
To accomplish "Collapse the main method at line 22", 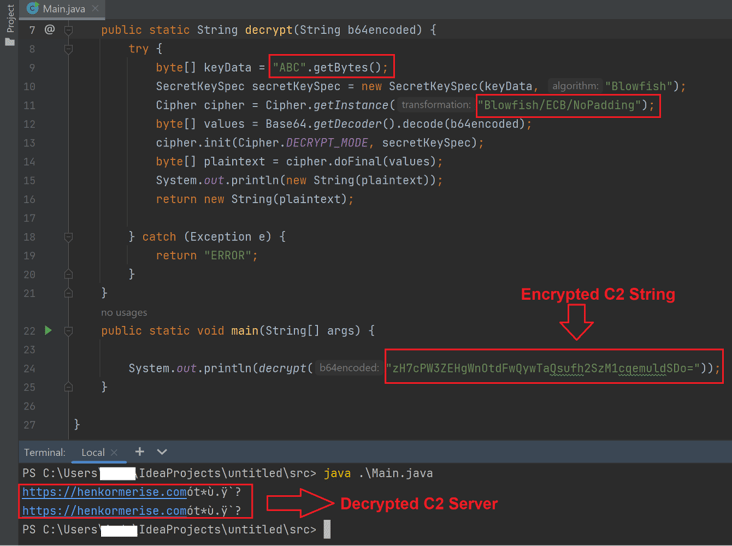I will pyautogui.click(x=68, y=331).
